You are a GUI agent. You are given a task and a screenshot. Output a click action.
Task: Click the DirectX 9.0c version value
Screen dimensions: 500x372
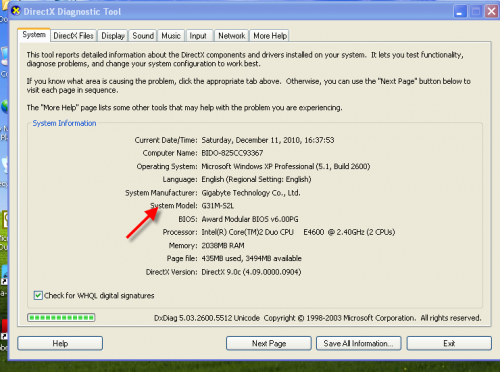[x=251, y=272]
